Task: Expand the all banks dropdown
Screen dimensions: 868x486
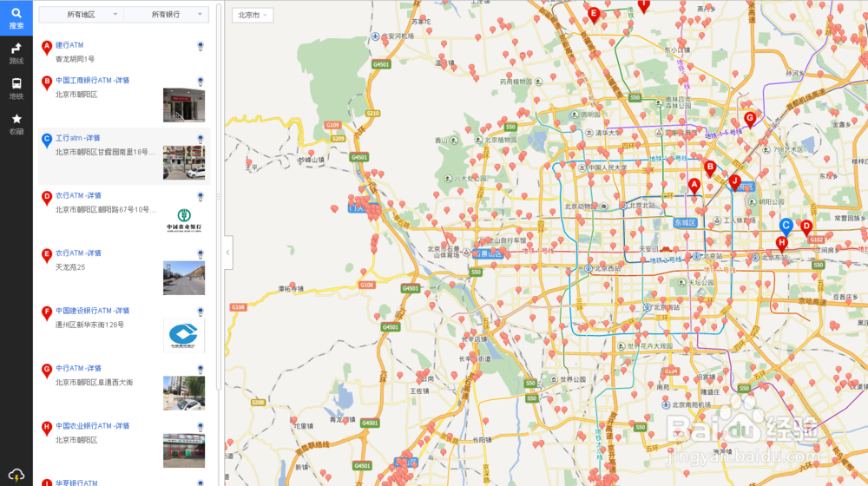Action: point(166,15)
